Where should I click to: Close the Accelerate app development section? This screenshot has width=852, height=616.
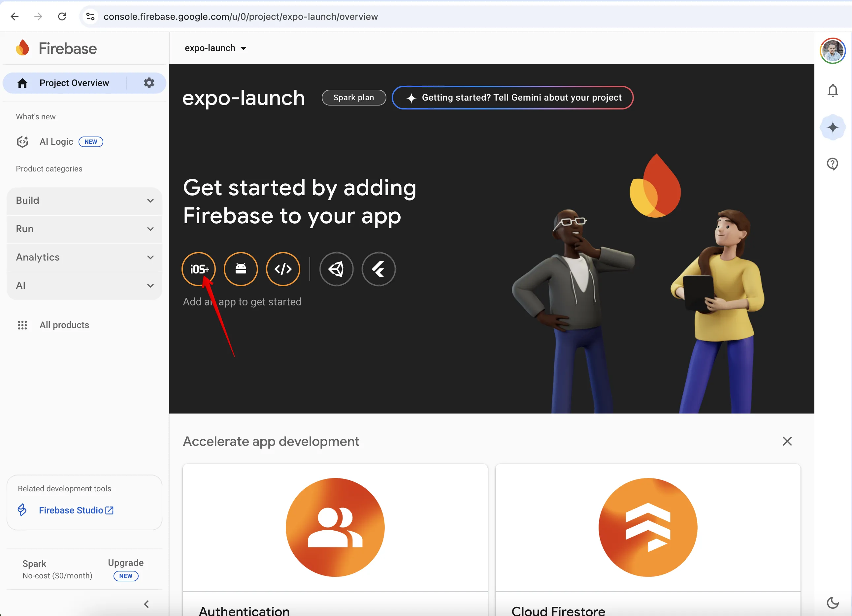787,441
